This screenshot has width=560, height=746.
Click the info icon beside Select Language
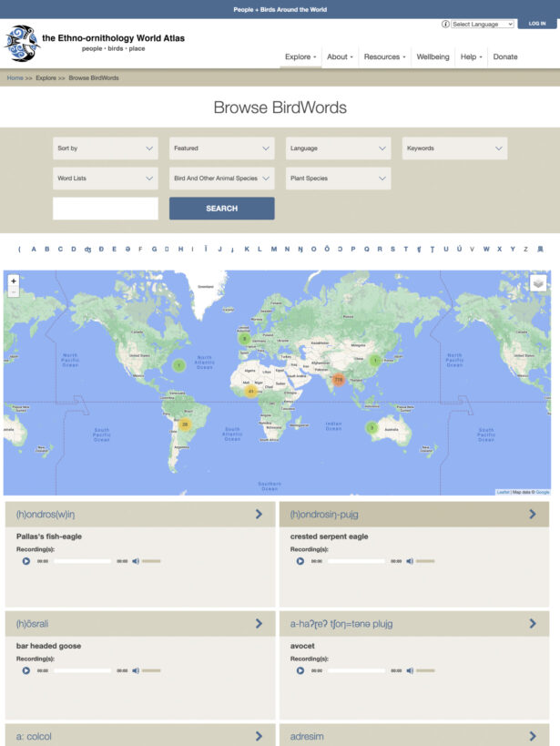point(445,24)
